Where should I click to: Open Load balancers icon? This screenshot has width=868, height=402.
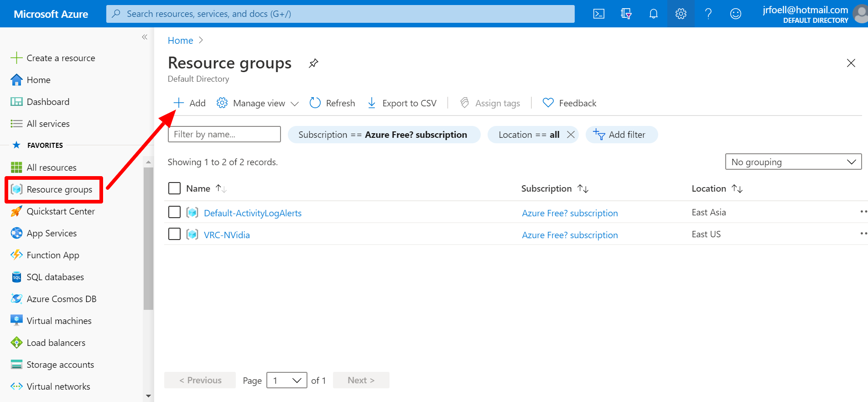click(x=16, y=343)
